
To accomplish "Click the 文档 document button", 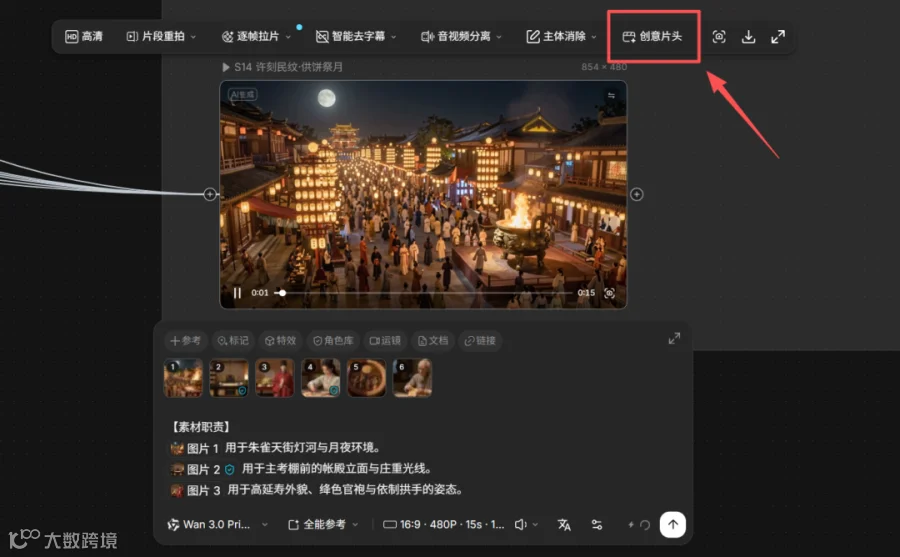I will click(433, 341).
